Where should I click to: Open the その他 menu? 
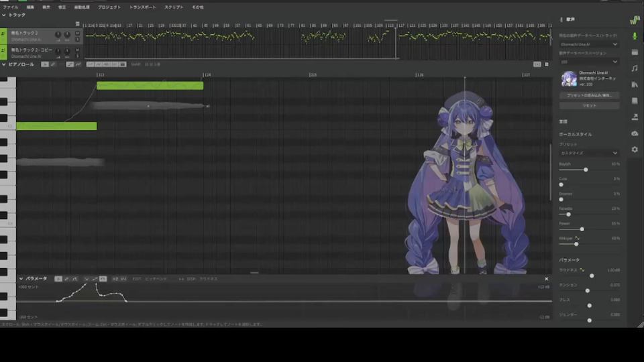point(197,7)
